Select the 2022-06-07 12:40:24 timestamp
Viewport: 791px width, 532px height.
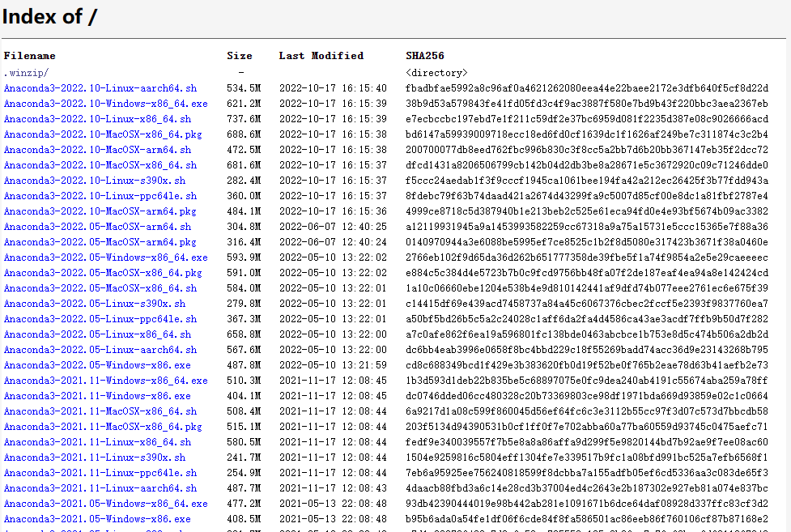tap(333, 242)
